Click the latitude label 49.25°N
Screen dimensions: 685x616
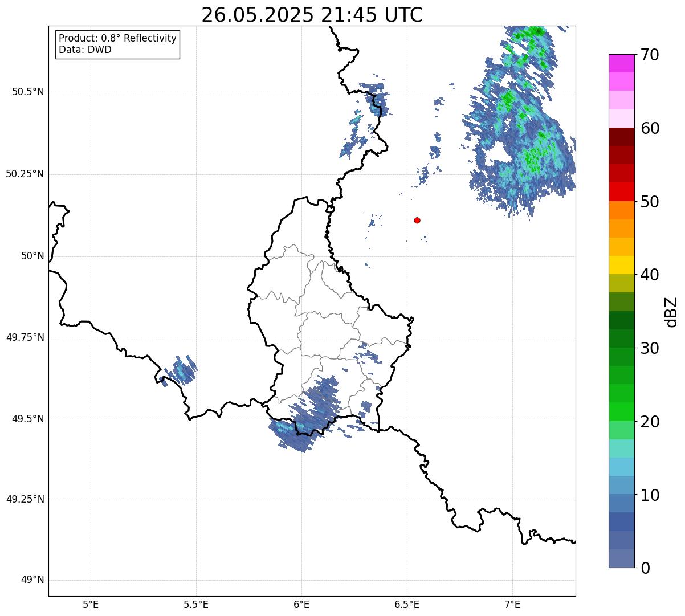pyautogui.click(x=25, y=500)
